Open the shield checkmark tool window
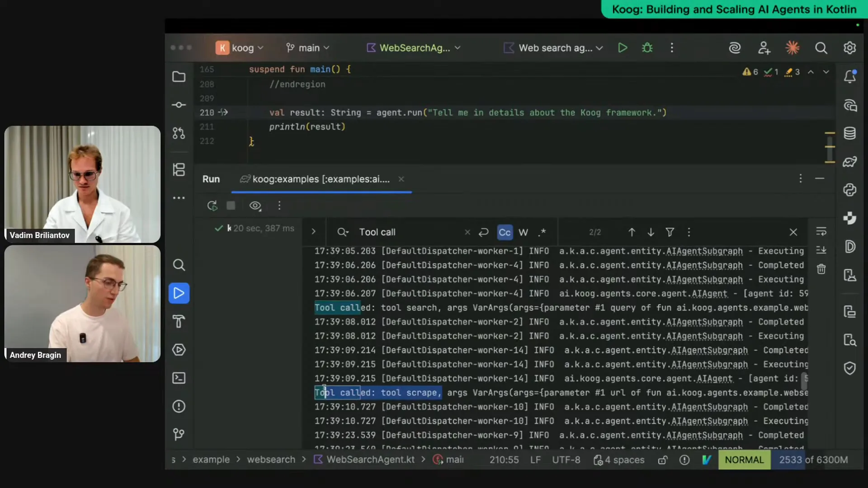The height and width of the screenshot is (488, 868). click(x=850, y=368)
